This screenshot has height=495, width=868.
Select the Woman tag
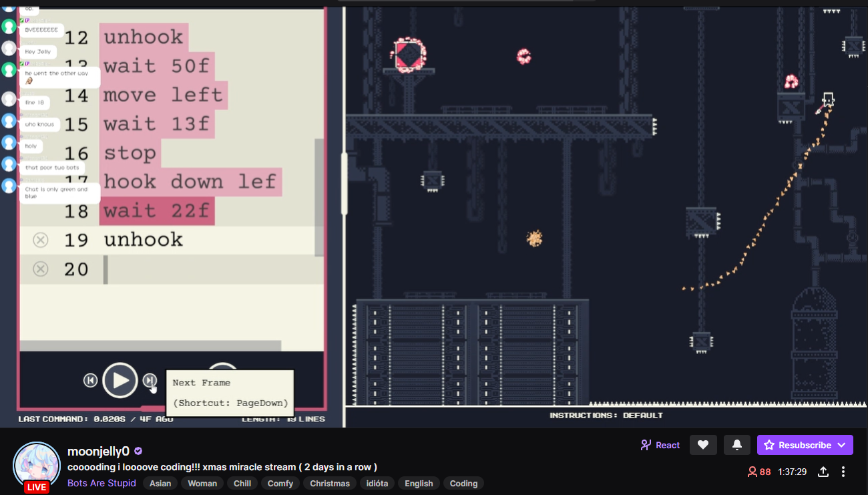(x=202, y=484)
